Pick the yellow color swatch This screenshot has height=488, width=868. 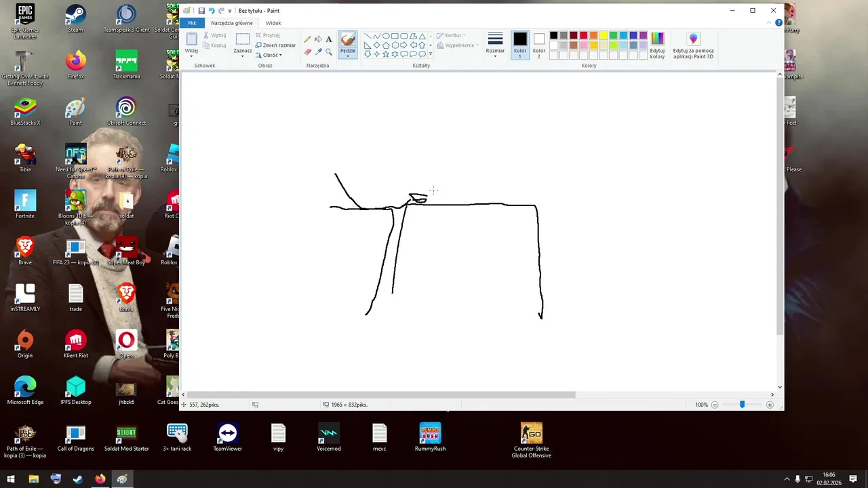[604, 35]
